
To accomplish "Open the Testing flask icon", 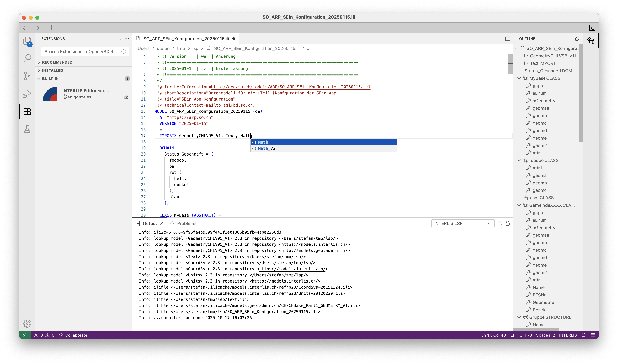I will 27,129.
